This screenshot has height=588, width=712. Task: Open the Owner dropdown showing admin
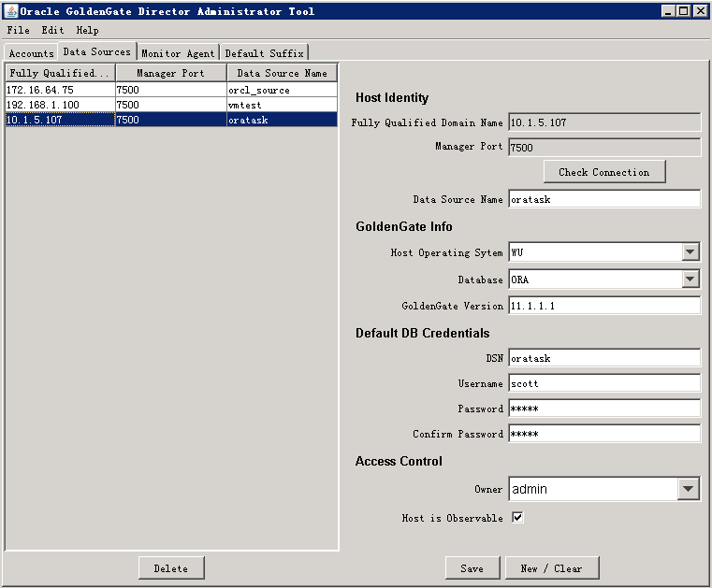tap(689, 489)
